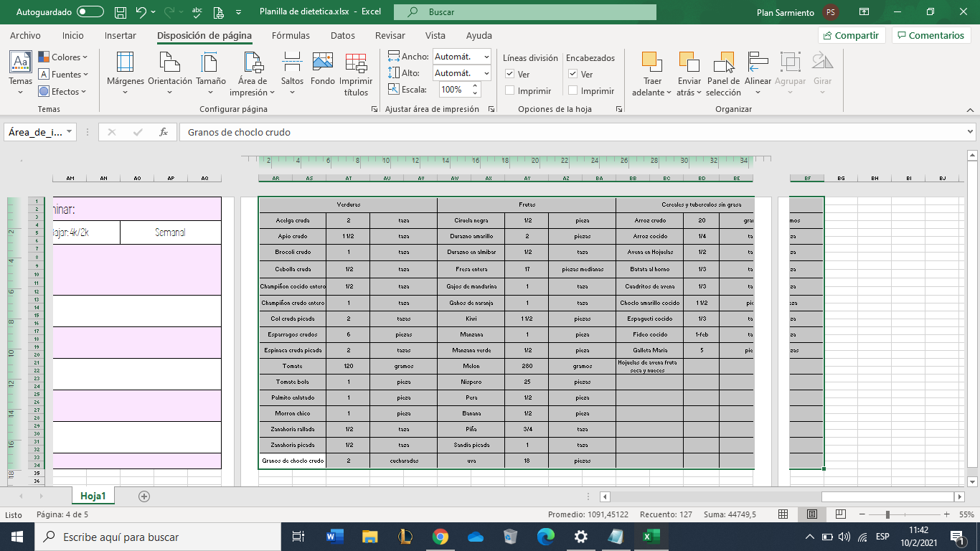Check Imprimir under Líneas división

[509, 91]
